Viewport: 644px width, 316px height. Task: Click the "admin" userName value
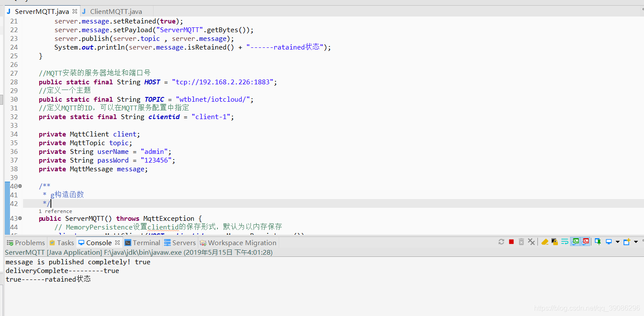pyautogui.click(x=154, y=151)
